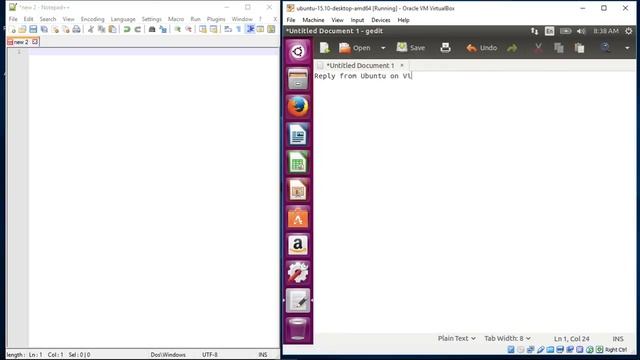The width and height of the screenshot is (640, 360).
Task: Open Machine menu in VirtualBox
Action: (313, 20)
